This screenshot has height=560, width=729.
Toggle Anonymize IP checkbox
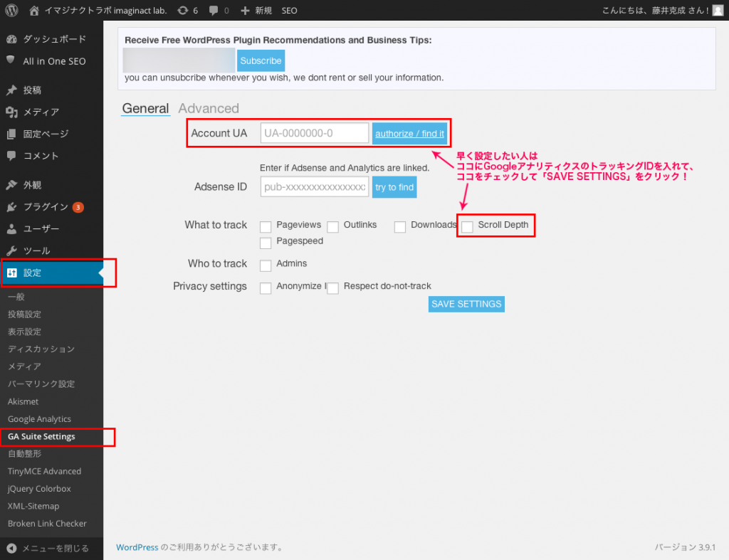coord(266,288)
